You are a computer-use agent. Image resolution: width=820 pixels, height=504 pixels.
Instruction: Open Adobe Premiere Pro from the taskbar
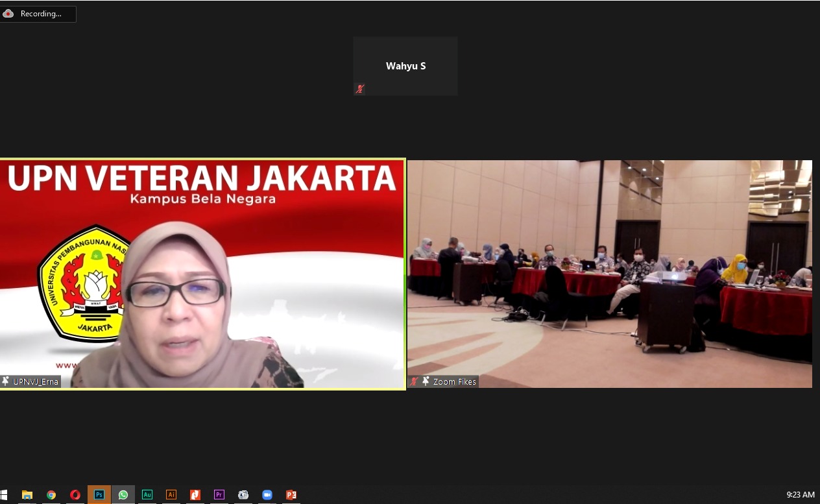pyautogui.click(x=219, y=494)
